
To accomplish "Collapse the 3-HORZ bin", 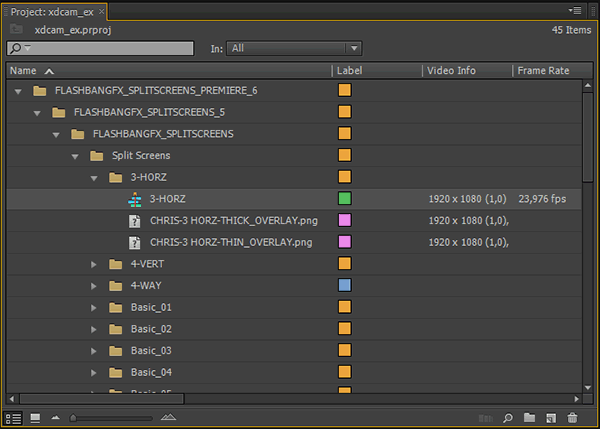I will [x=94, y=178].
